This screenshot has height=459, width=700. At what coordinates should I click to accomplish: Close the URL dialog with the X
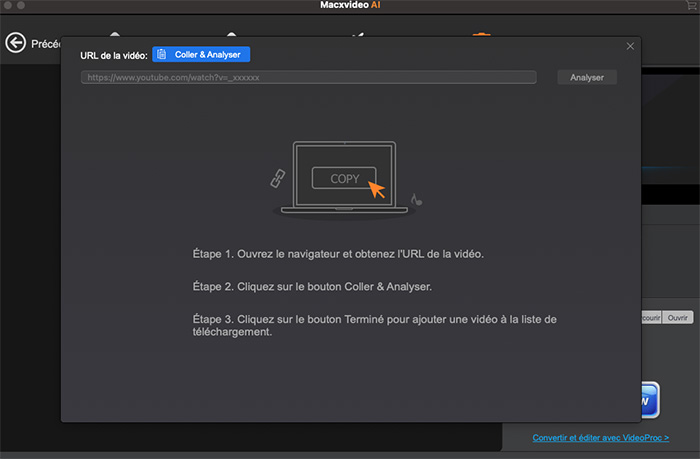(630, 46)
